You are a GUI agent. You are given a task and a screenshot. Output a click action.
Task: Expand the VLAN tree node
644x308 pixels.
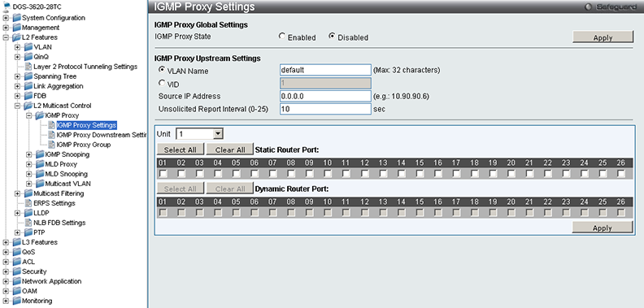click(x=17, y=47)
